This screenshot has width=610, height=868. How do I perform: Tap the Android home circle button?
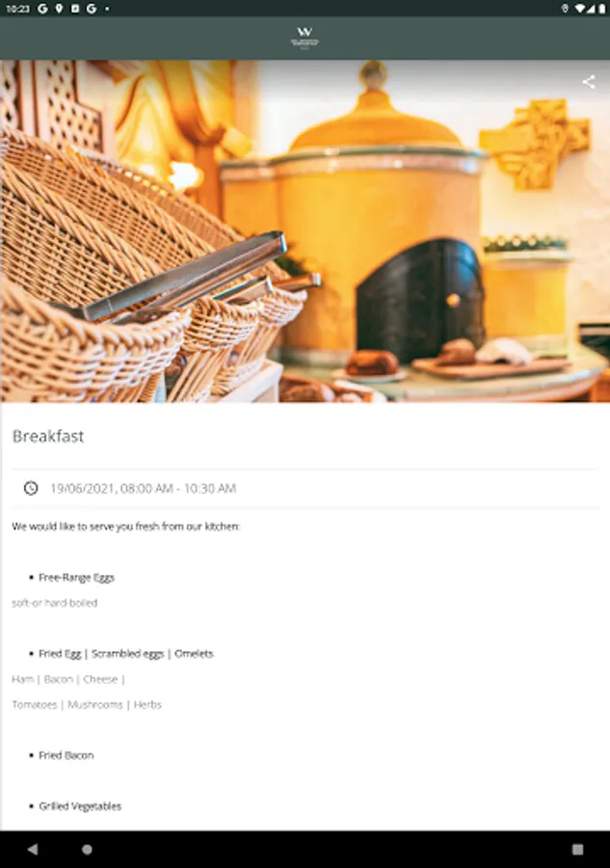[x=87, y=849]
